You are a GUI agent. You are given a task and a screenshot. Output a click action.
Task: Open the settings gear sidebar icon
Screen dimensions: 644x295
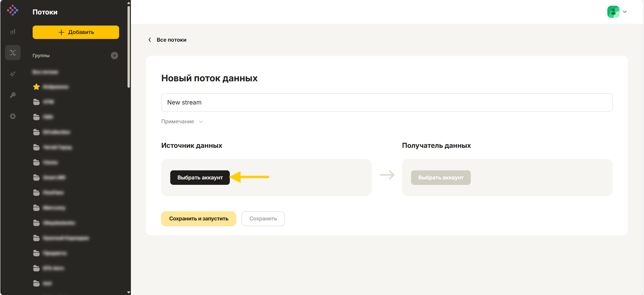[x=13, y=116]
